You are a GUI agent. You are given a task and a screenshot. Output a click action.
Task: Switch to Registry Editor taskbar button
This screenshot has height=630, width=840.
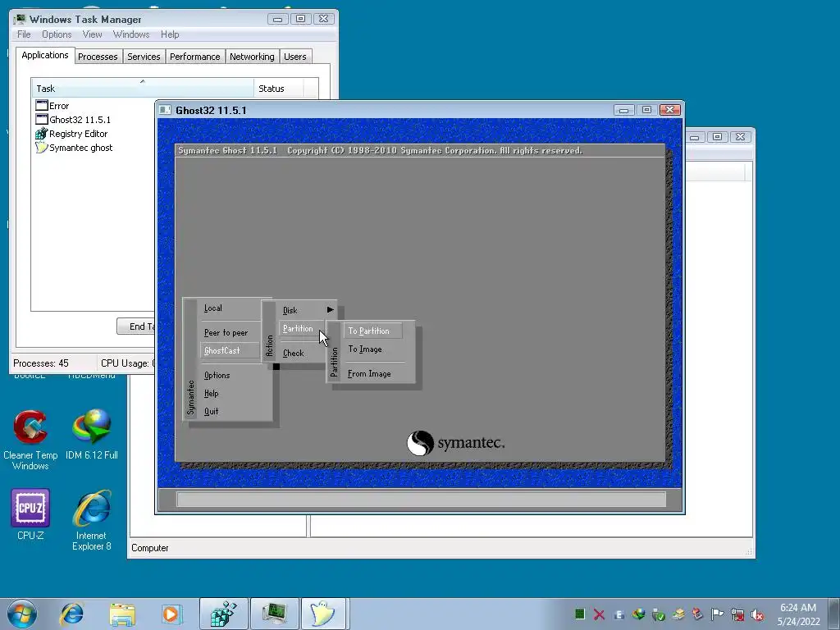pos(223,614)
